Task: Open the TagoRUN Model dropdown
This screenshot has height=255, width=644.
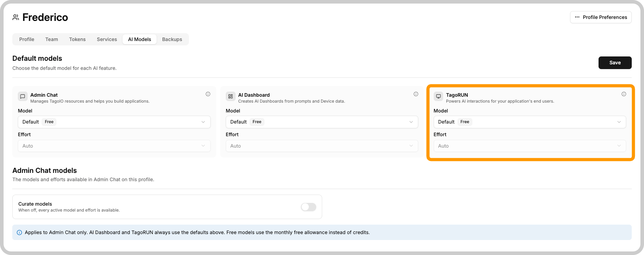Action: 530,122
